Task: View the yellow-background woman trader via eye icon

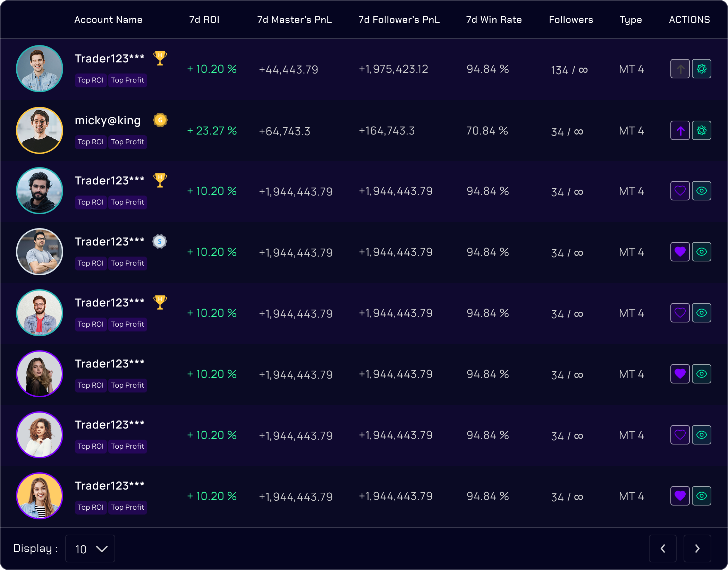Action: (x=701, y=496)
